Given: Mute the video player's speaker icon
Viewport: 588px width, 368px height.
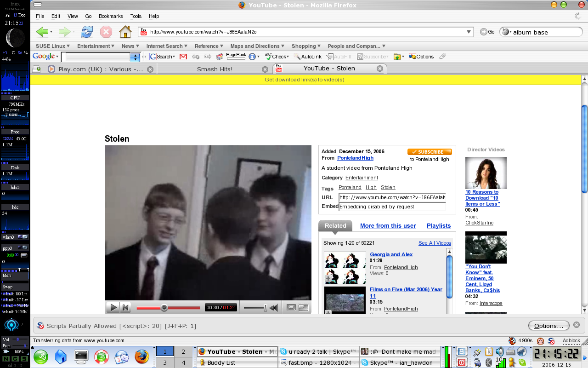Looking at the screenshot, I should pos(274,308).
